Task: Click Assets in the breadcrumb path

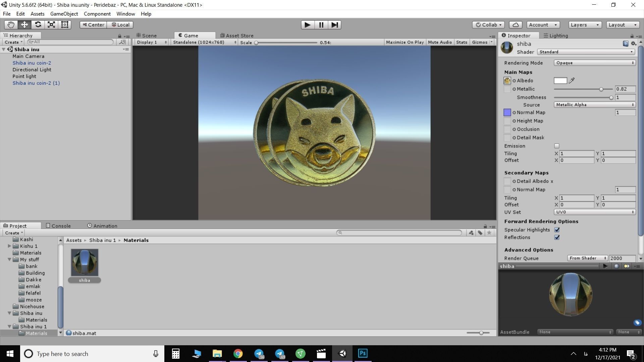Action: point(74,240)
